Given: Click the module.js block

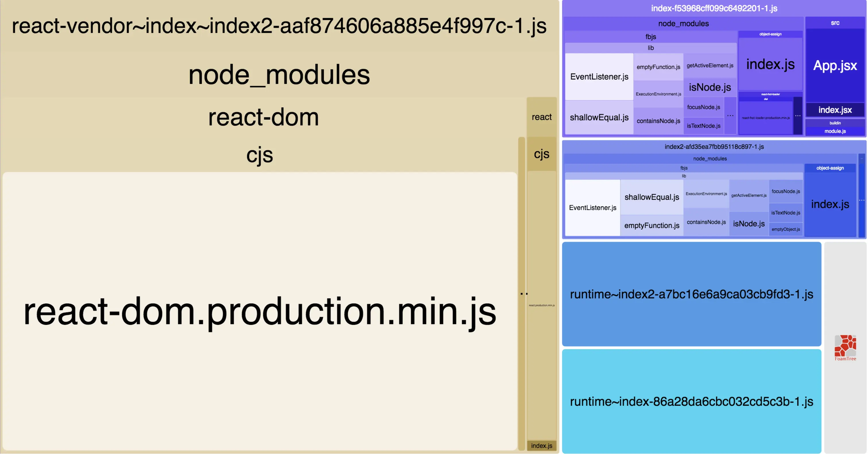Looking at the screenshot, I should [x=835, y=131].
